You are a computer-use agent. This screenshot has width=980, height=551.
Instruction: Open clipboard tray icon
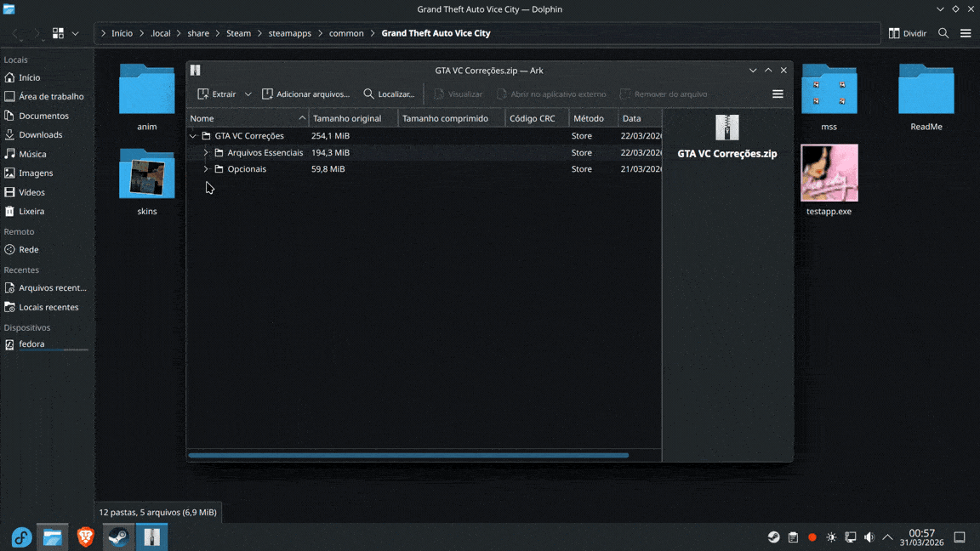pos(793,537)
